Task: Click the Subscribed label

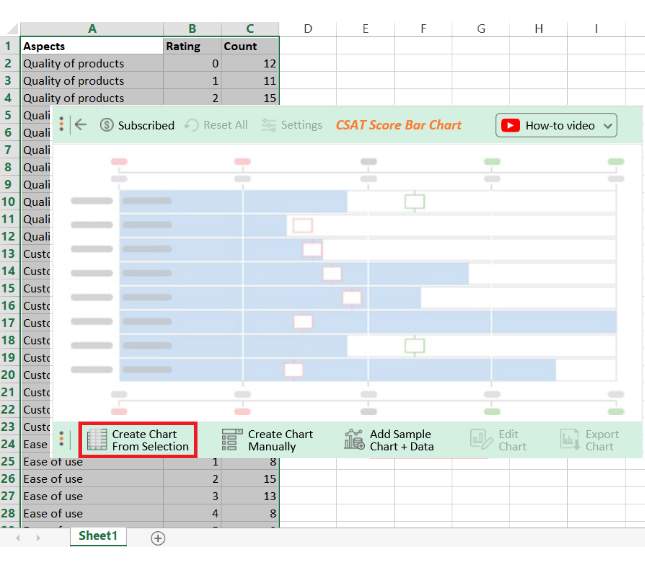Action: pyautogui.click(x=146, y=125)
